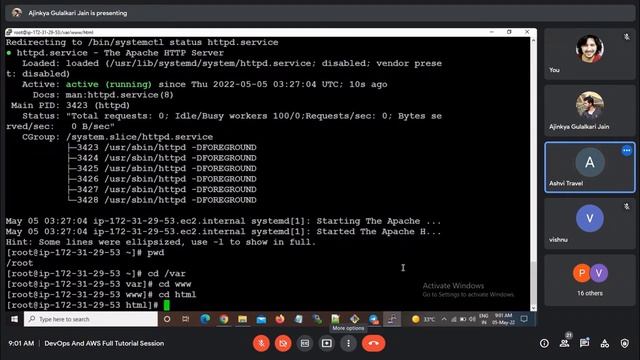This screenshot has height=360, width=640.
Task: Click the Hint: Some lines were ellipsized line
Action: (x=161, y=242)
